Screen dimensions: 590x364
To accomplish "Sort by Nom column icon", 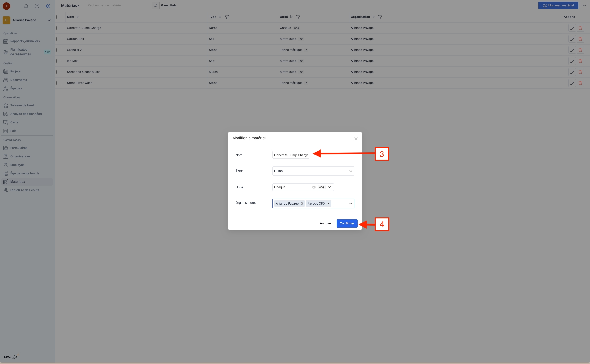I will coord(77,17).
